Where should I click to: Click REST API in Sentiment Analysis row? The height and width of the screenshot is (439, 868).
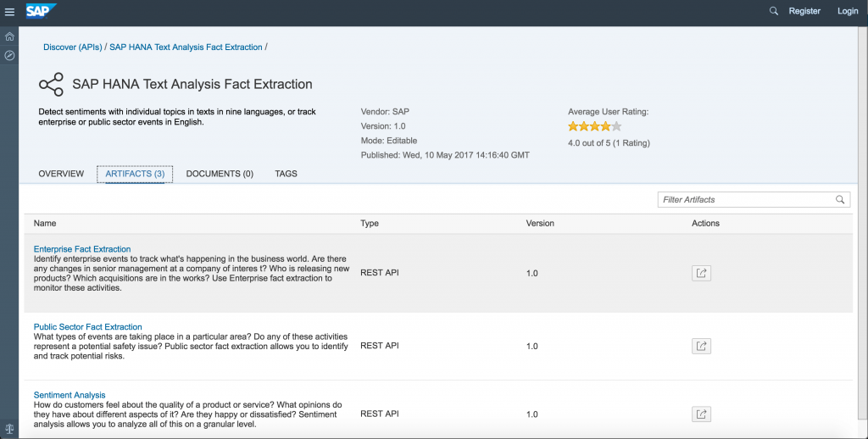(380, 414)
